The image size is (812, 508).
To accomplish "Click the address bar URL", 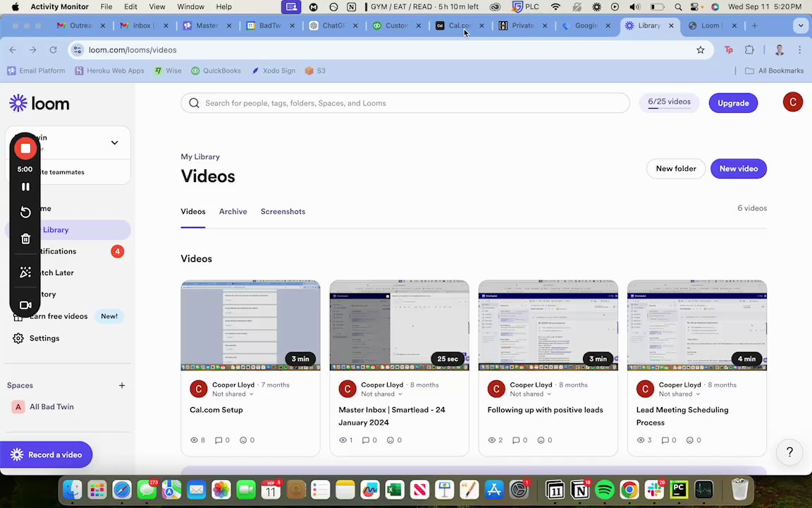I will click(x=133, y=50).
